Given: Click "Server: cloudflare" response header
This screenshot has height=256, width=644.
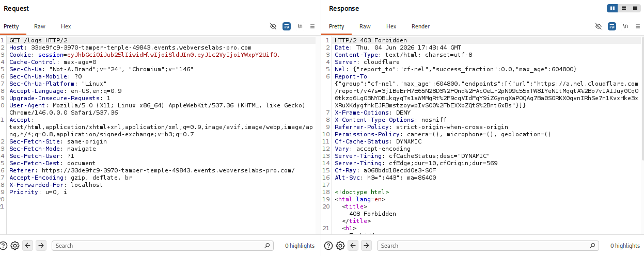Looking at the screenshot, I should [367, 62].
